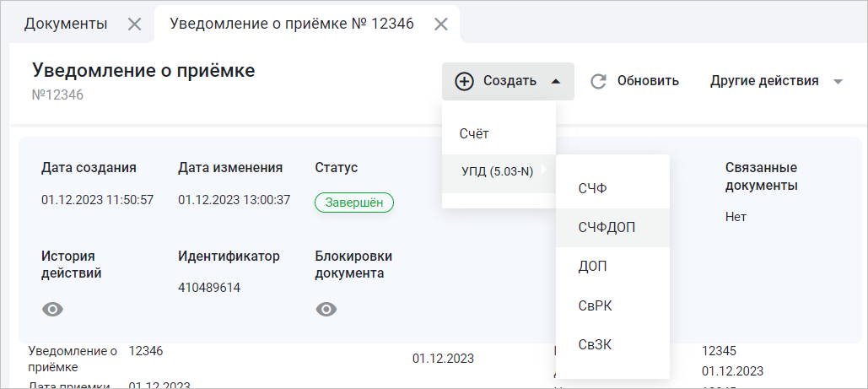
Task: Close the Документы tab
Action: point(134,24)
